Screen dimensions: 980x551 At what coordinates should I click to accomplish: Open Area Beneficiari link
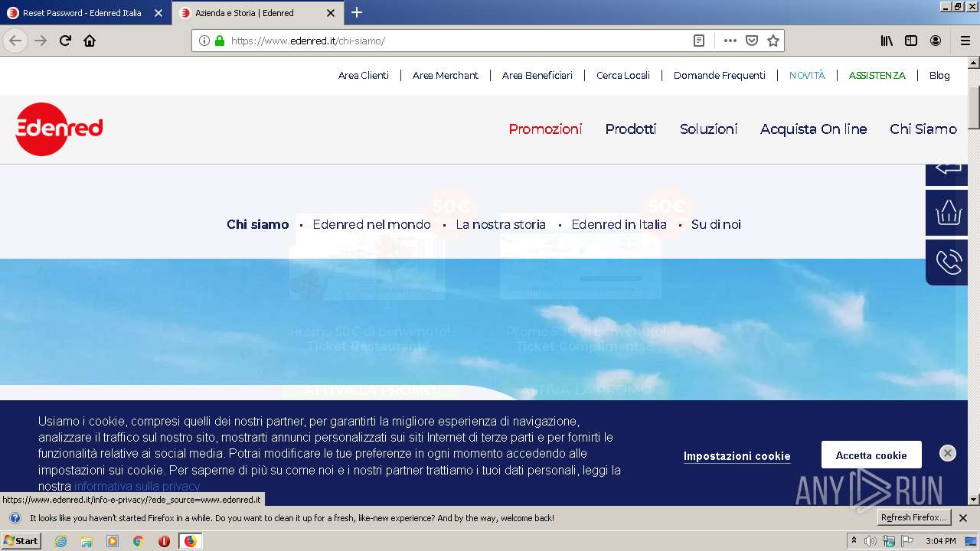[x=537, y=75]
